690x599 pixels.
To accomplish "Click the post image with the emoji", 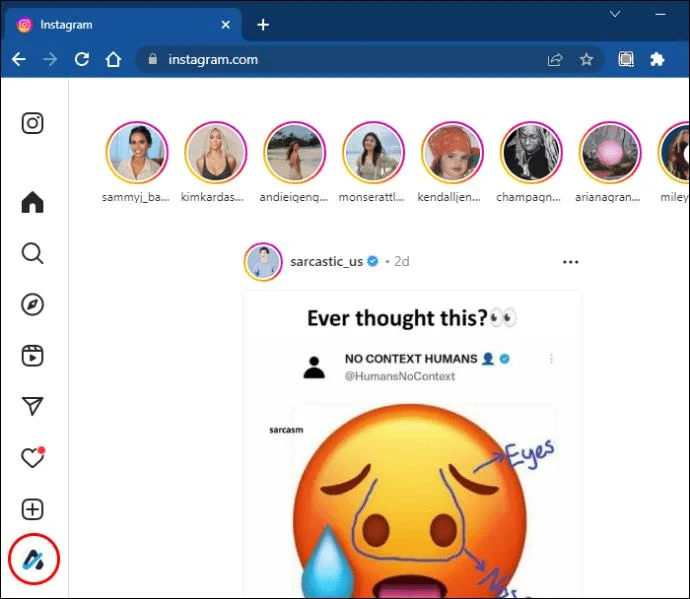I will [412, 445].
